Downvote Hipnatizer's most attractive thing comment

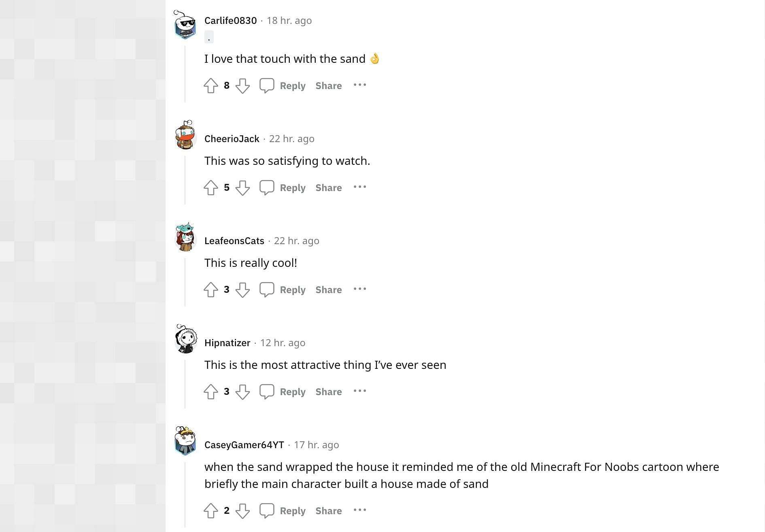(242, 392)
